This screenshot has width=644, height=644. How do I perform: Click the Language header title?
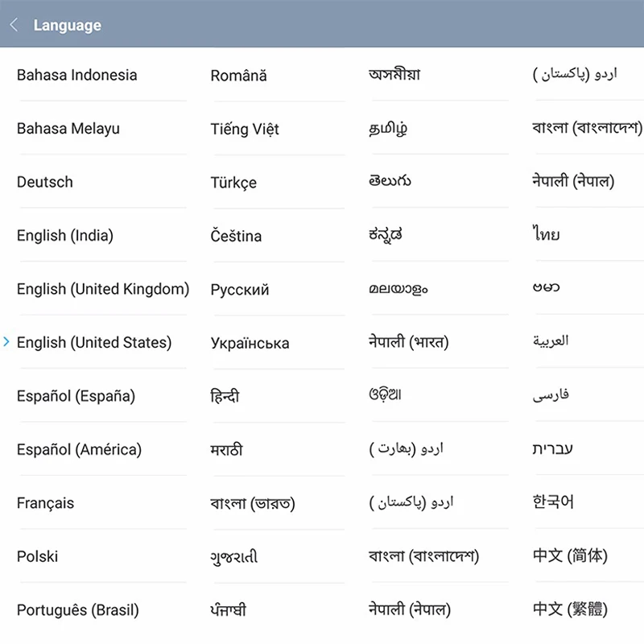68,26
